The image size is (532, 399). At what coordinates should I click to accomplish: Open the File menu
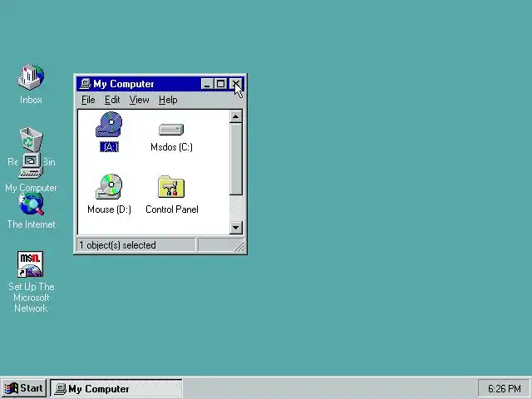(x=88, y=100)
